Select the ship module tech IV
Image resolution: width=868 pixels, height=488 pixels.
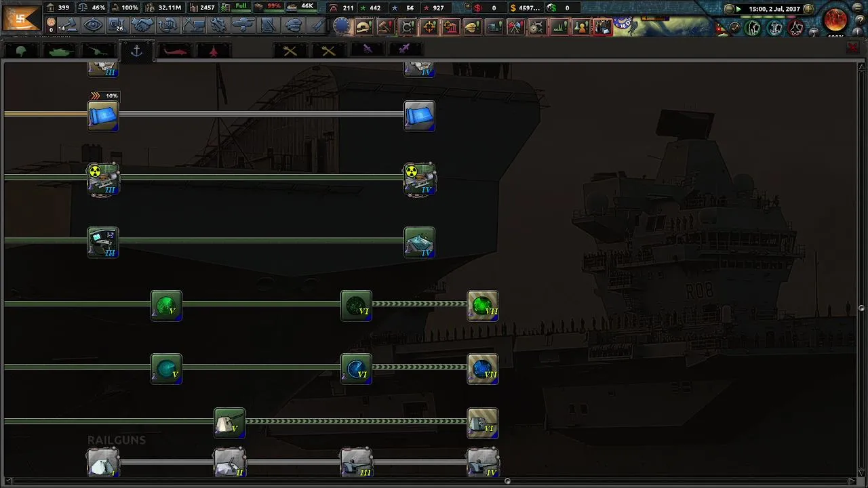point(419,243)
